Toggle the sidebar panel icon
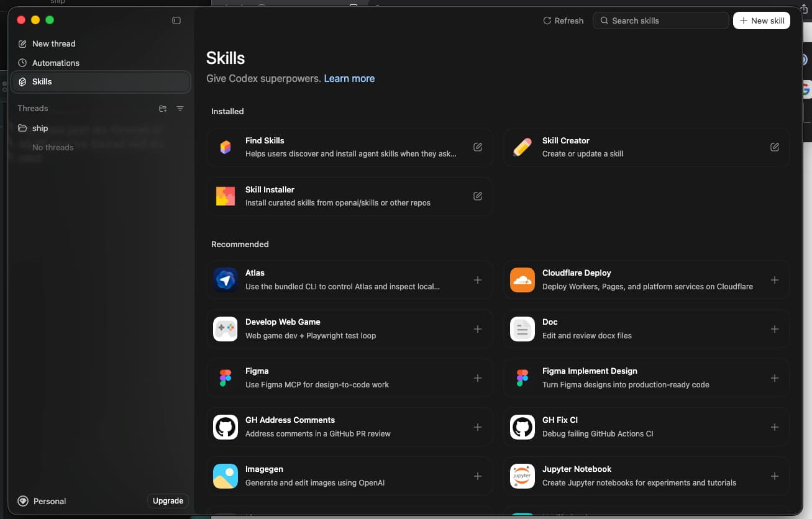Screen dimensions: 812x519 tap(176, 20)
